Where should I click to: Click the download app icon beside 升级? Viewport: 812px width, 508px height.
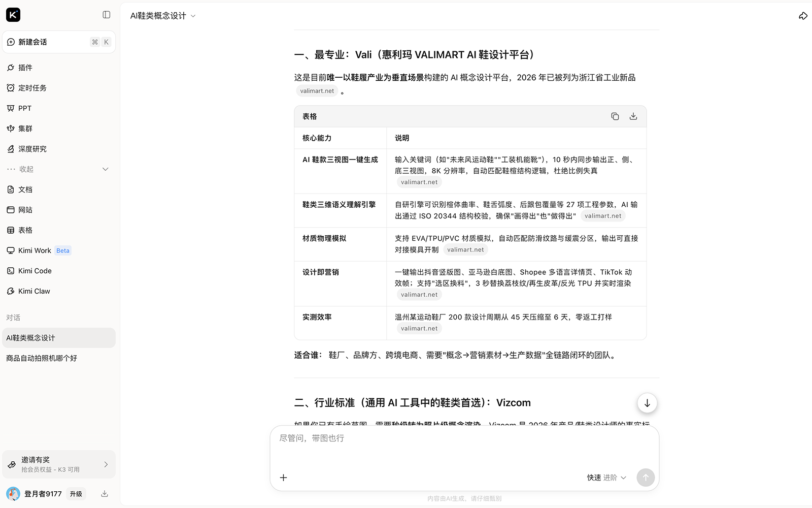105,494
